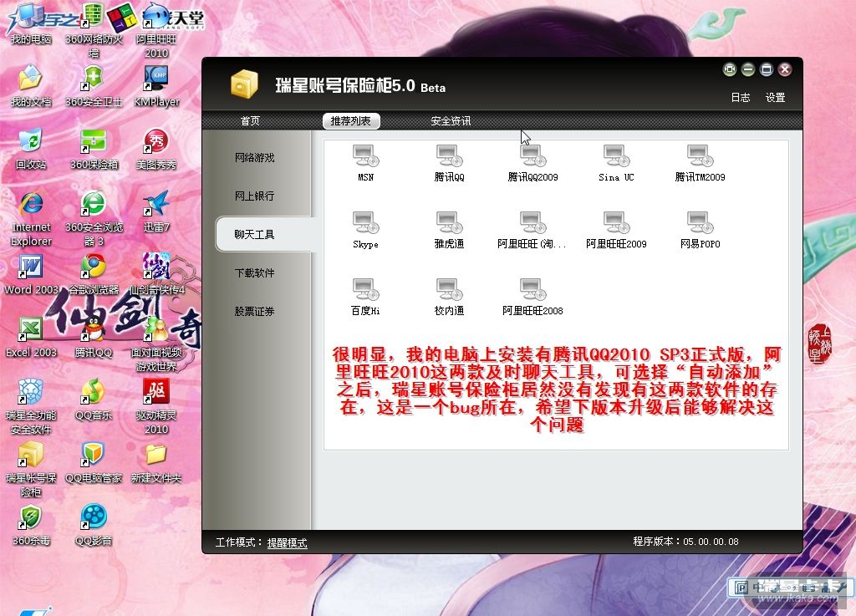Choose the 股票证券 category

(254, 311)
